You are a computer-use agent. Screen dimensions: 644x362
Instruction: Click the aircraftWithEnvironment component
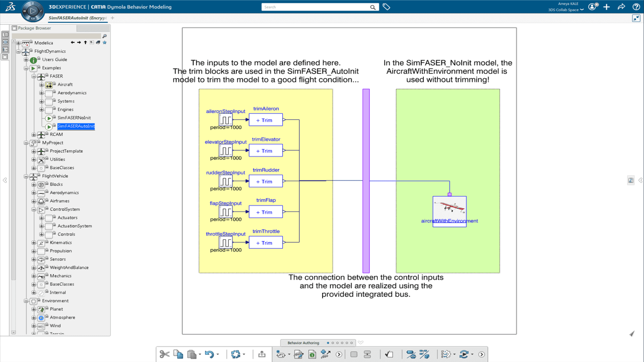(x=449, y=212)
